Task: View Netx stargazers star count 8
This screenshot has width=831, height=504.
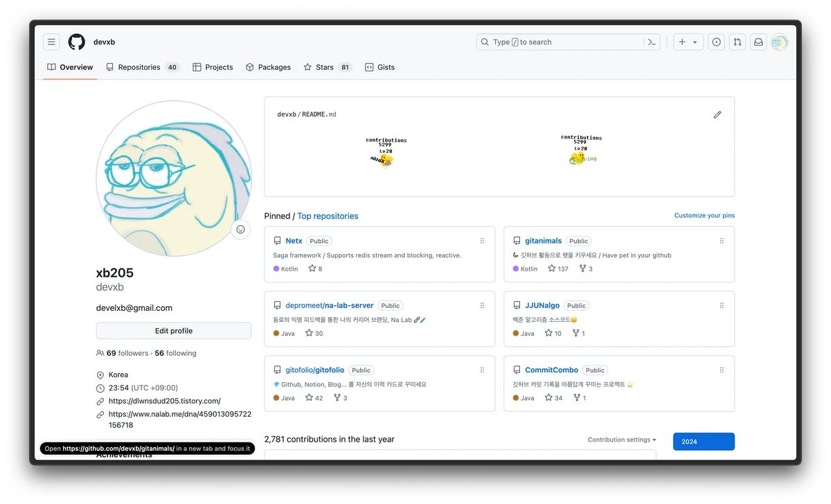Action: 315,269
